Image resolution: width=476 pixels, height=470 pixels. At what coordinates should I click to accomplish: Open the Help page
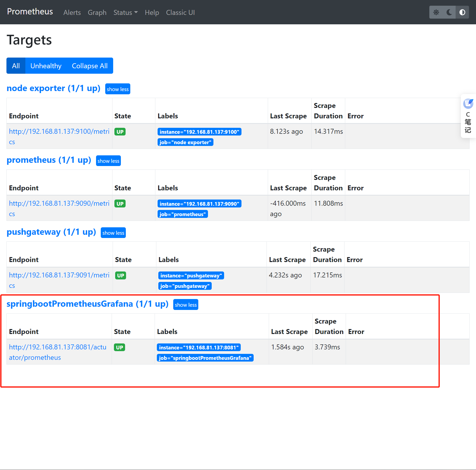pyautogui.click(x=152, y=12)
